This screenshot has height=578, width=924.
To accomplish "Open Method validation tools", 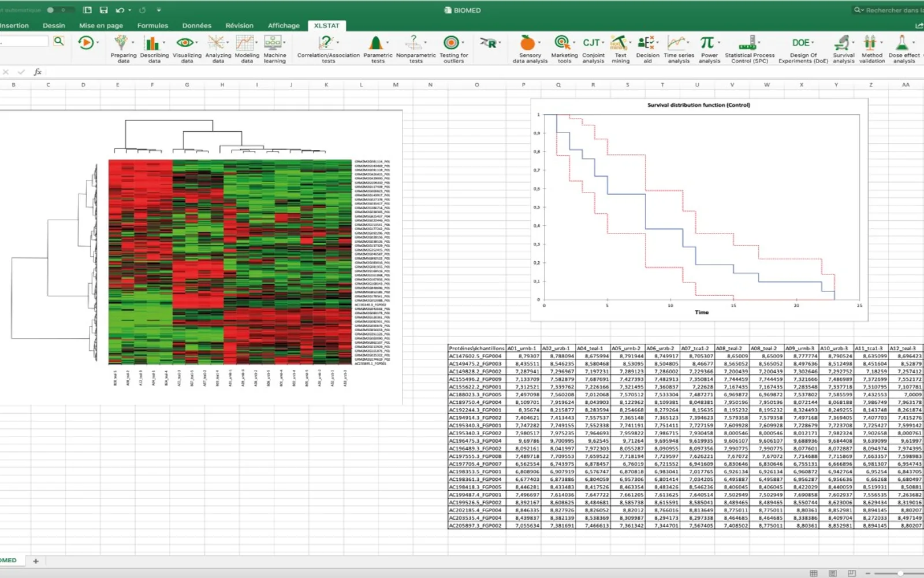I will point(871,49).
